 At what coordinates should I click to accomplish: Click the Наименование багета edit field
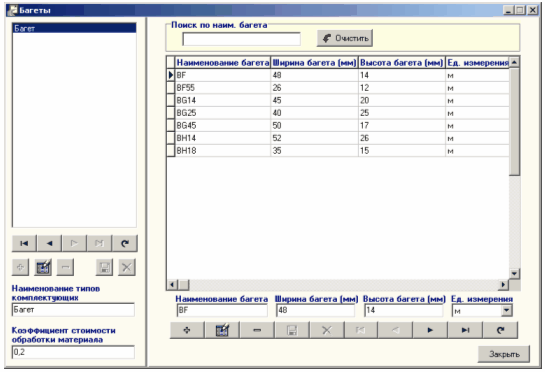(x=222, y=310)
